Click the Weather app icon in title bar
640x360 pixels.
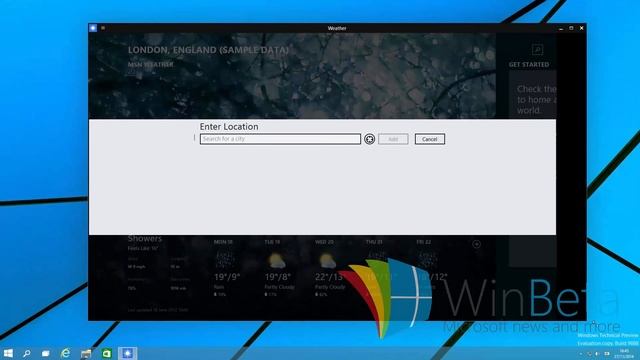[93, 28]
